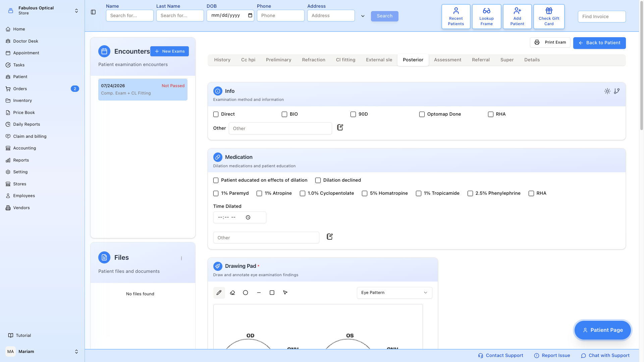Check the BIO checkbox
The image size is (644, 362).
pos(284,114)
